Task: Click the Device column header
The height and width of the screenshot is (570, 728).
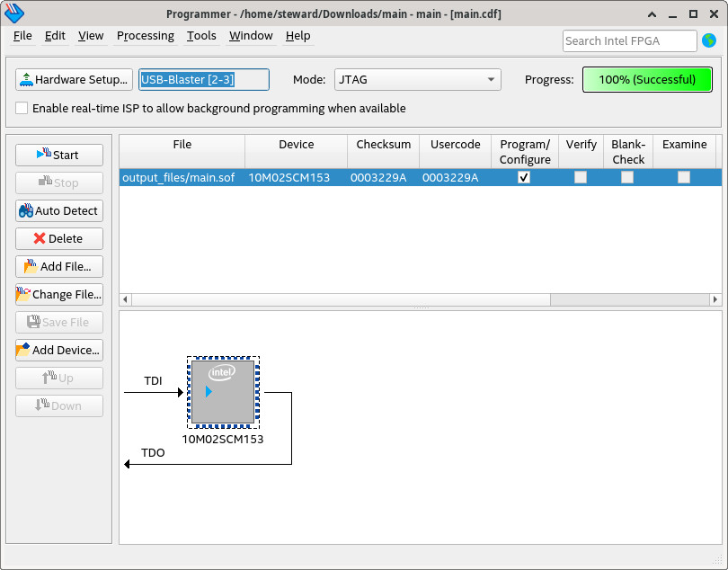Action: [297, 151]
